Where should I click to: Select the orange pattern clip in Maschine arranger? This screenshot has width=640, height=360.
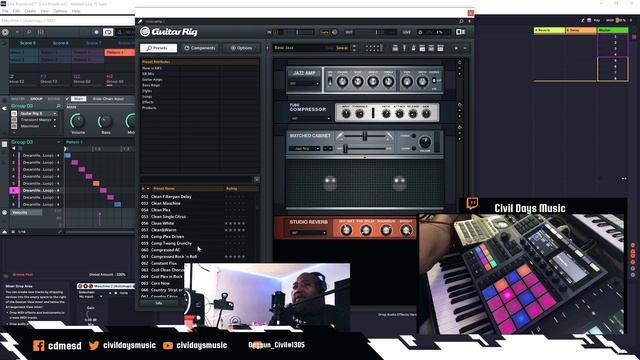120,52
